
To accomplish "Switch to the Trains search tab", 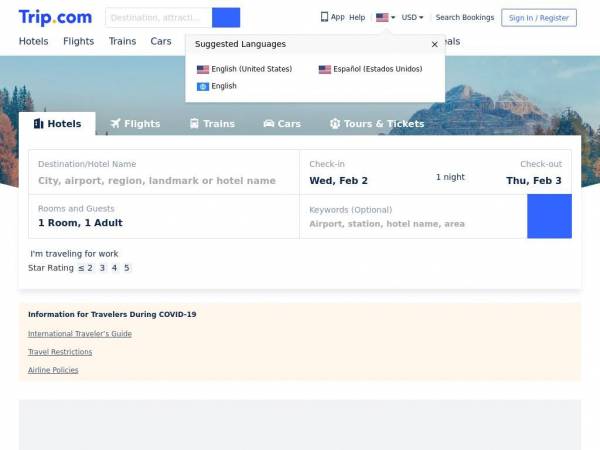I will coord(212,124).
